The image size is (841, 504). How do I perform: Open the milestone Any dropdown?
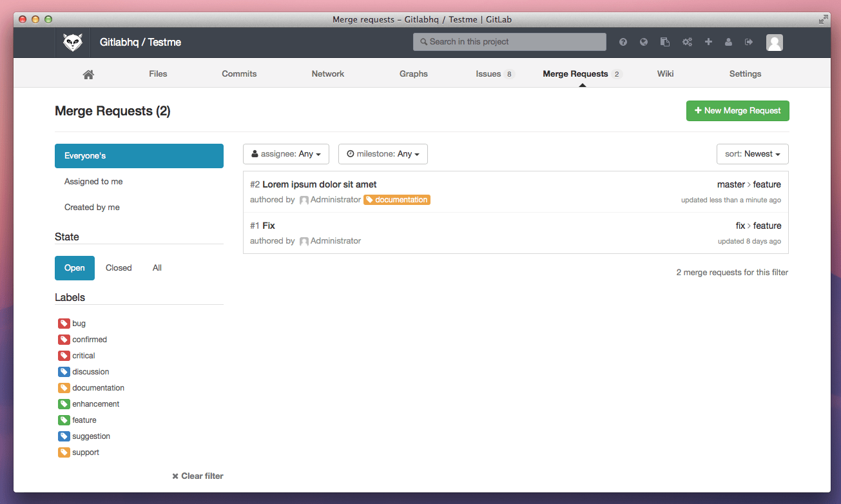383,153
